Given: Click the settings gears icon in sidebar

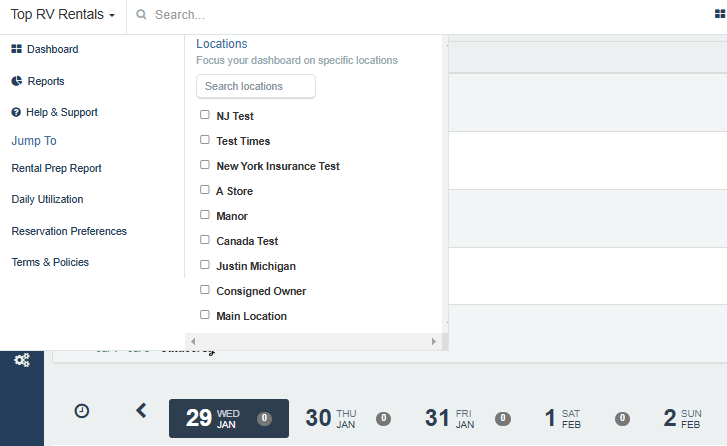Looking at the screenshot, I should click(22, 359).
